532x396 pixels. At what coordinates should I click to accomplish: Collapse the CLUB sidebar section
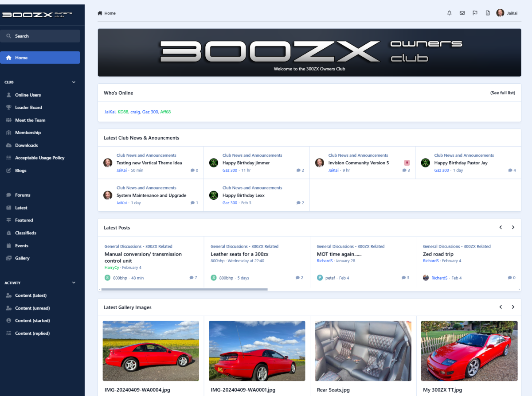[x=74, y=82]
